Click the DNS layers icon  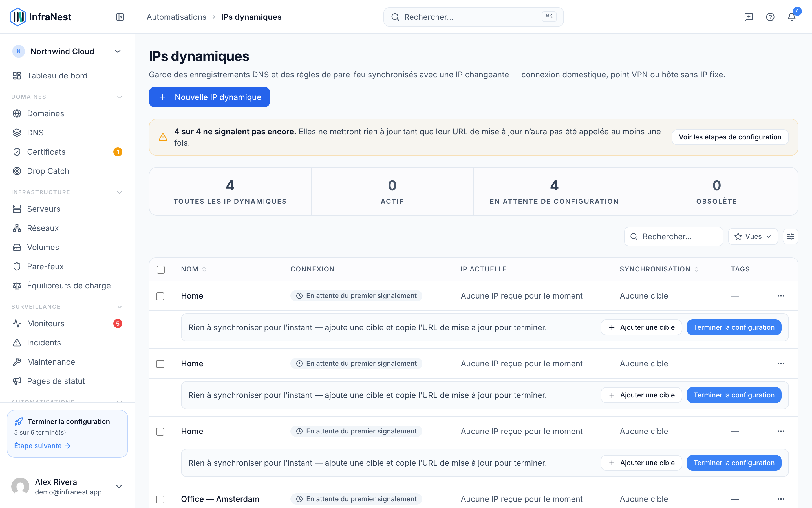tap(17, 133)
